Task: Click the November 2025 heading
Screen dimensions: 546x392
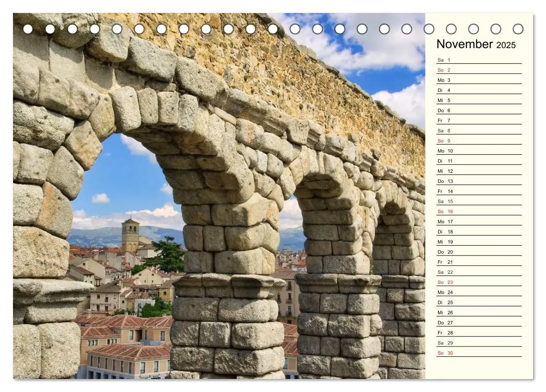Action: [x=476, y=44]
